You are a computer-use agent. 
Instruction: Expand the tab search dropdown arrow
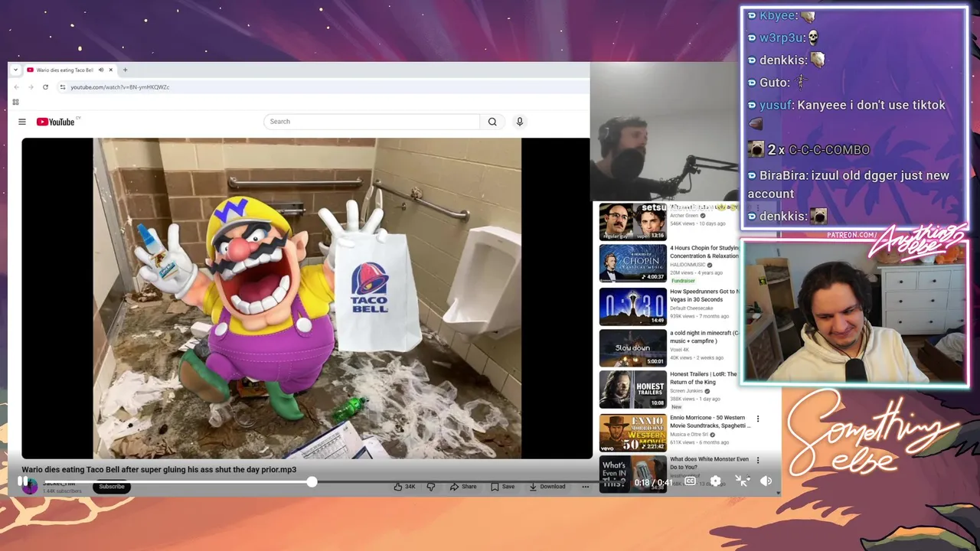(x=15, y=70)
